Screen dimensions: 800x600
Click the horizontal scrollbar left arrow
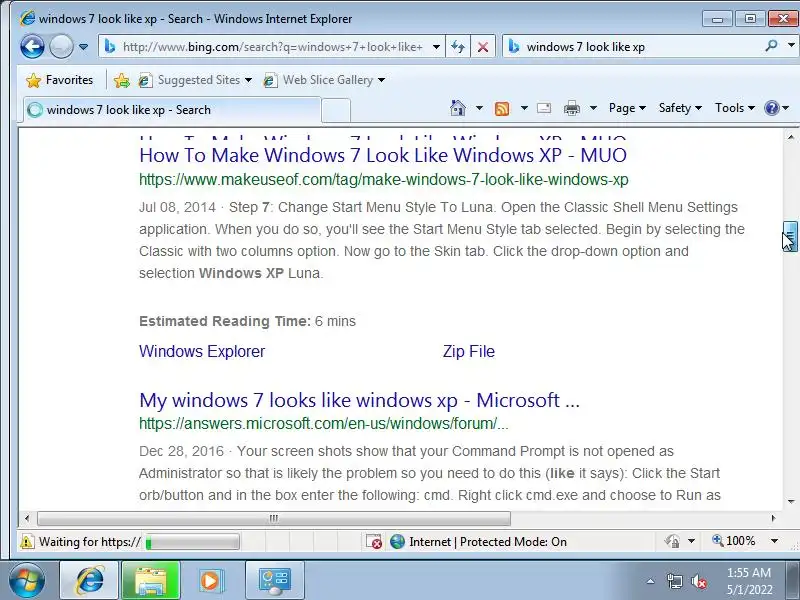tap(27, 518)
